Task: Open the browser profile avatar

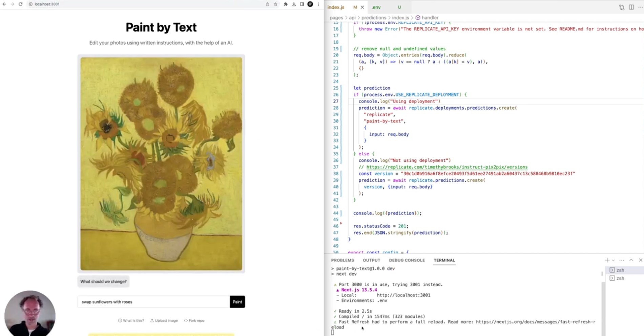Action: tap(310, 4)
